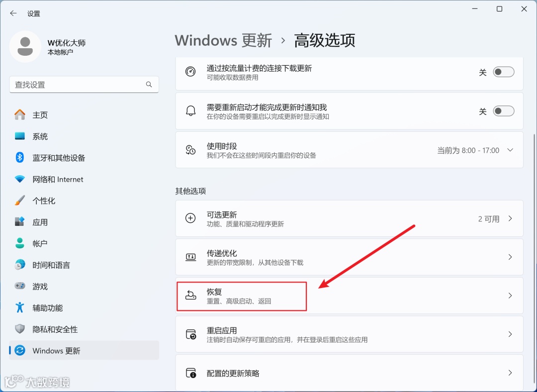
Task: Select 网络和 Internet in sidebar
Action: click(x=84, y=179)
